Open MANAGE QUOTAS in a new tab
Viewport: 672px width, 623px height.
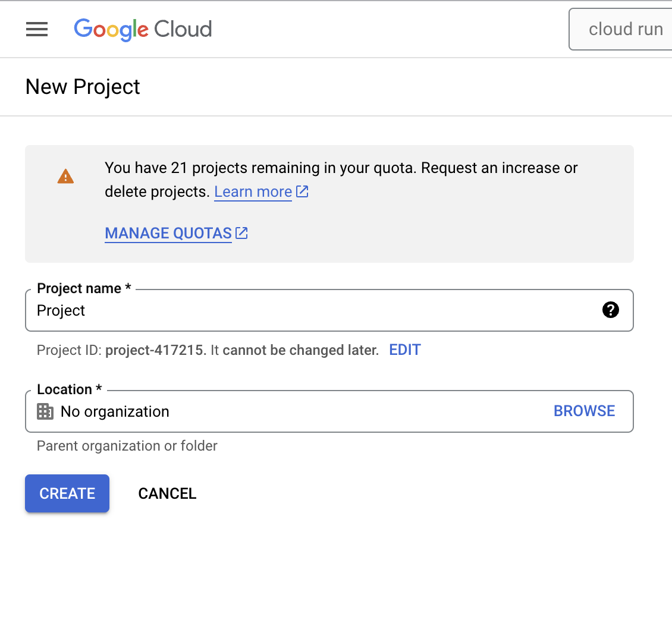168,233
